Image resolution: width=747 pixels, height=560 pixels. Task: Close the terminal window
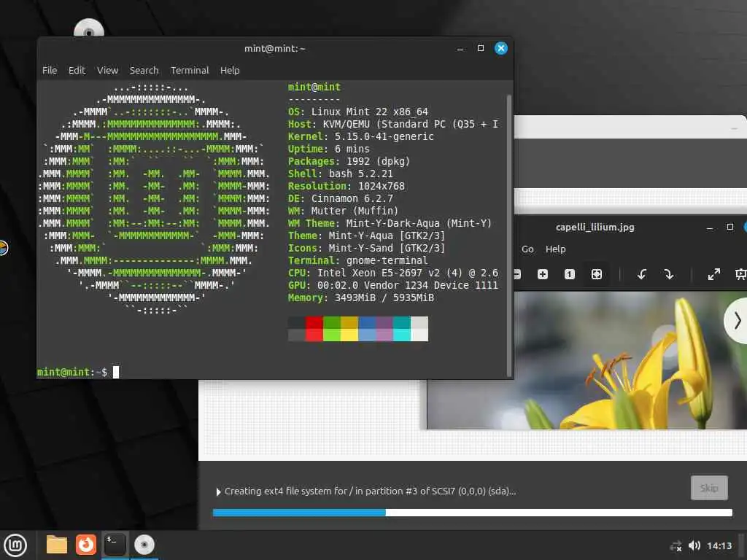[x=501, y=48]
